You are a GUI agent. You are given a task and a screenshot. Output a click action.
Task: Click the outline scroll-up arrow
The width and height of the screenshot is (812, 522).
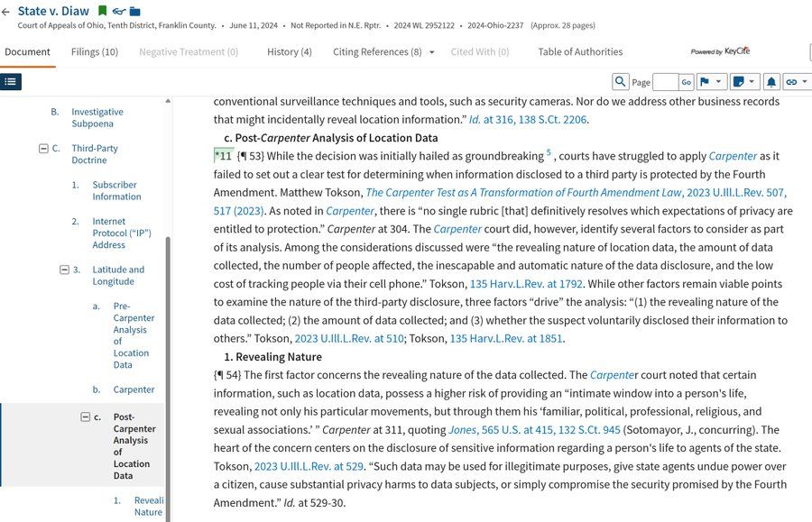pyautogui.click(x=168, y=101)
